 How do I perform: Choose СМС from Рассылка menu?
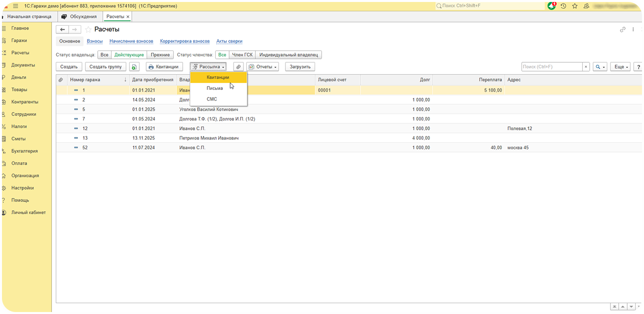click(212, 99)
